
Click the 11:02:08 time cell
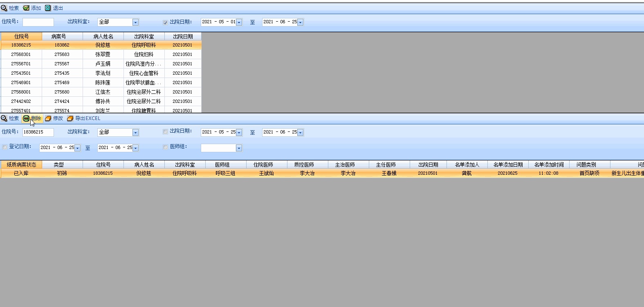(x=549, y=173)
